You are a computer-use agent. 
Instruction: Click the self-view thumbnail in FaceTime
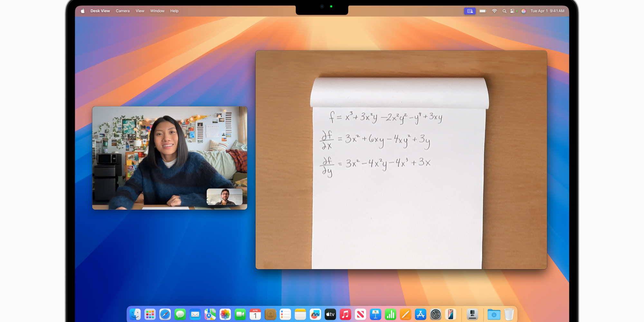(x=224, y=197)
